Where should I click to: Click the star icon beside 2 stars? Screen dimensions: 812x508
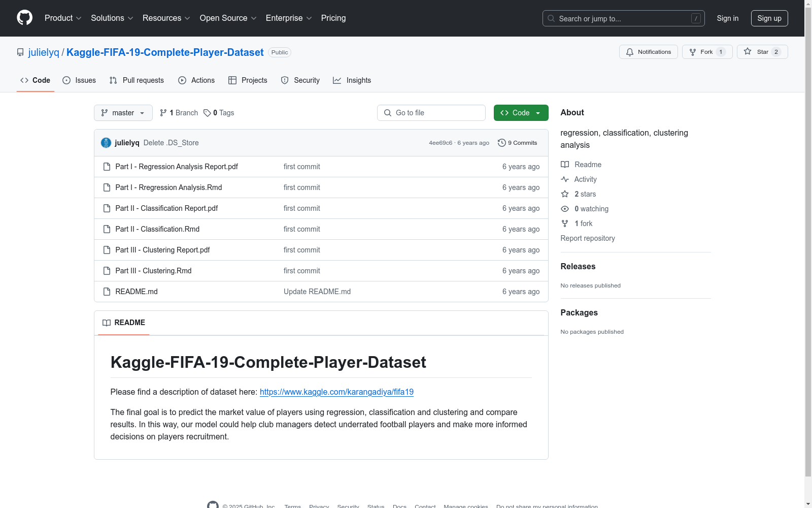[565, 194]
